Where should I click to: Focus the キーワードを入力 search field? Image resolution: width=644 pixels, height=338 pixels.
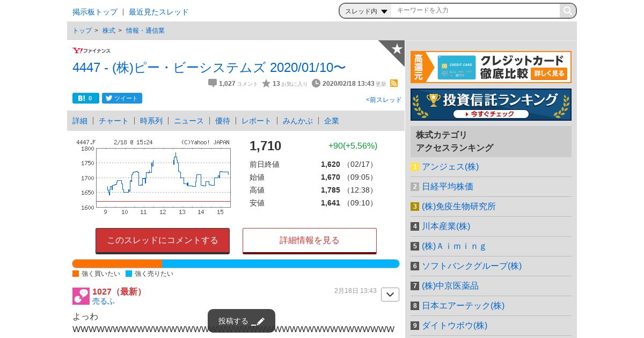click(x=475, y=11)
